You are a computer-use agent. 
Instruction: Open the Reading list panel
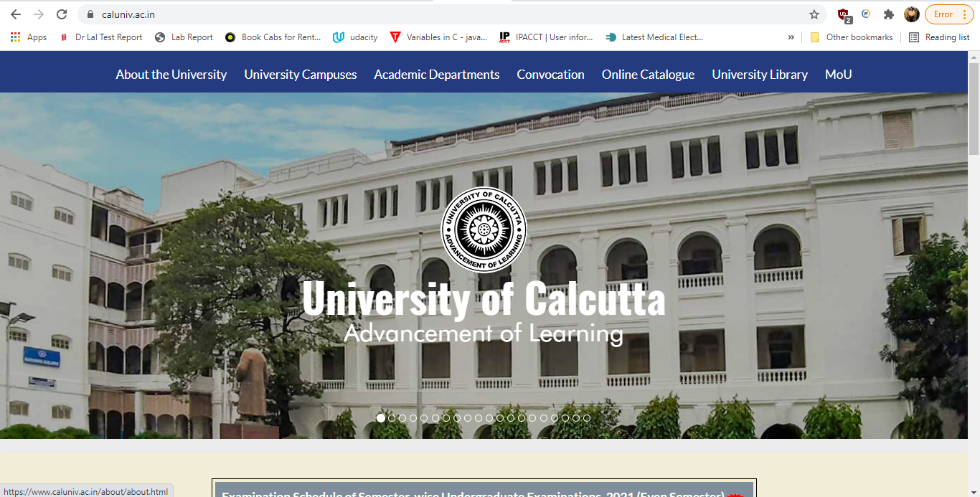[939, 37]
